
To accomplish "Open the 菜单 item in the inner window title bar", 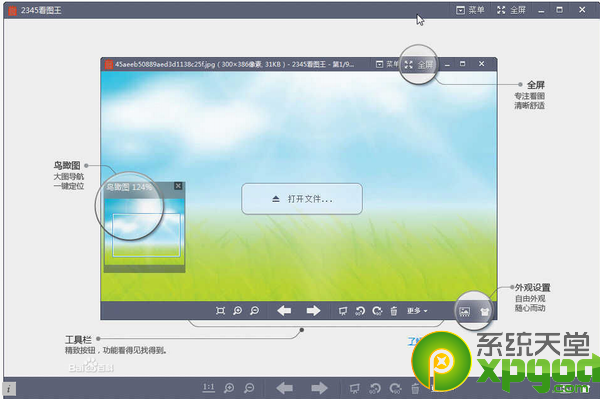I will point(387,64).
